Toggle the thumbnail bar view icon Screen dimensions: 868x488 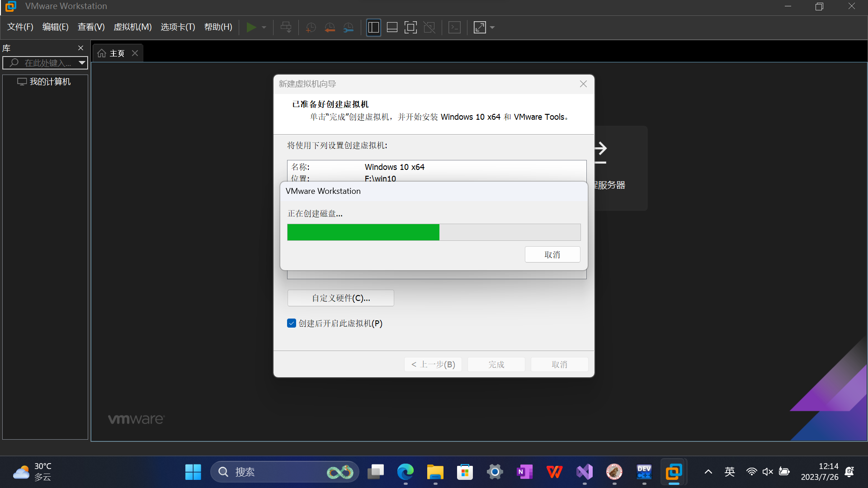(x=392, y=28)
